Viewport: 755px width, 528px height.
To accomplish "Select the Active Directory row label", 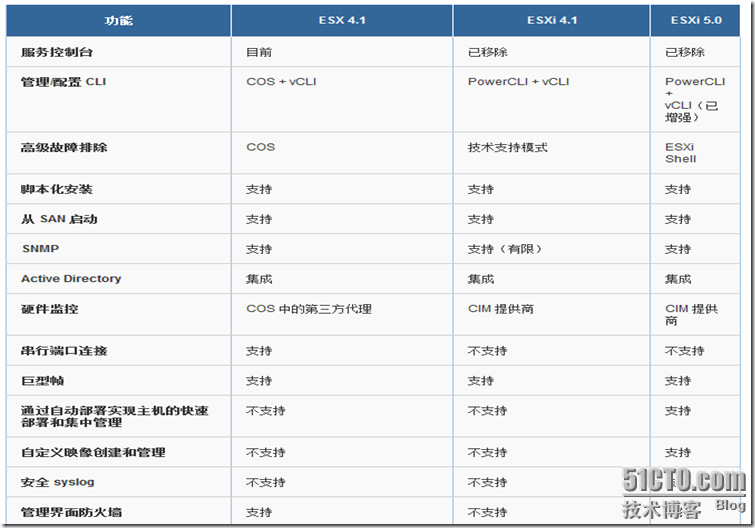I will 71,278.
